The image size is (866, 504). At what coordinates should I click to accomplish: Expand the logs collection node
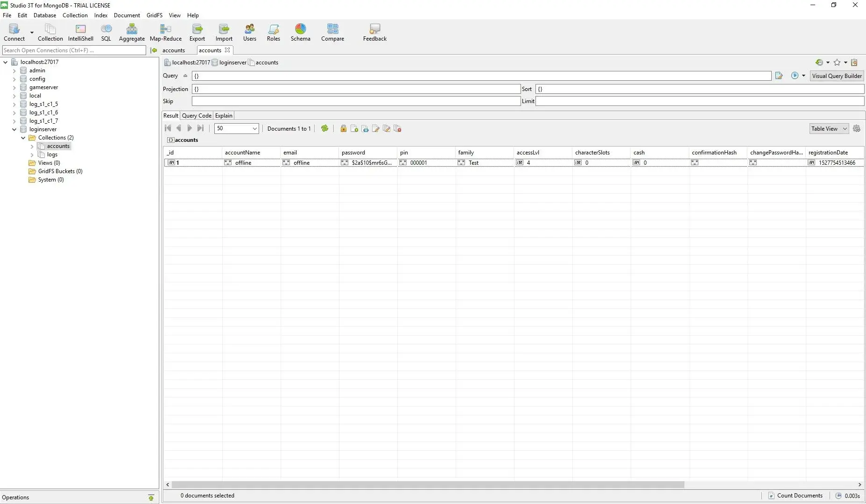32,155
